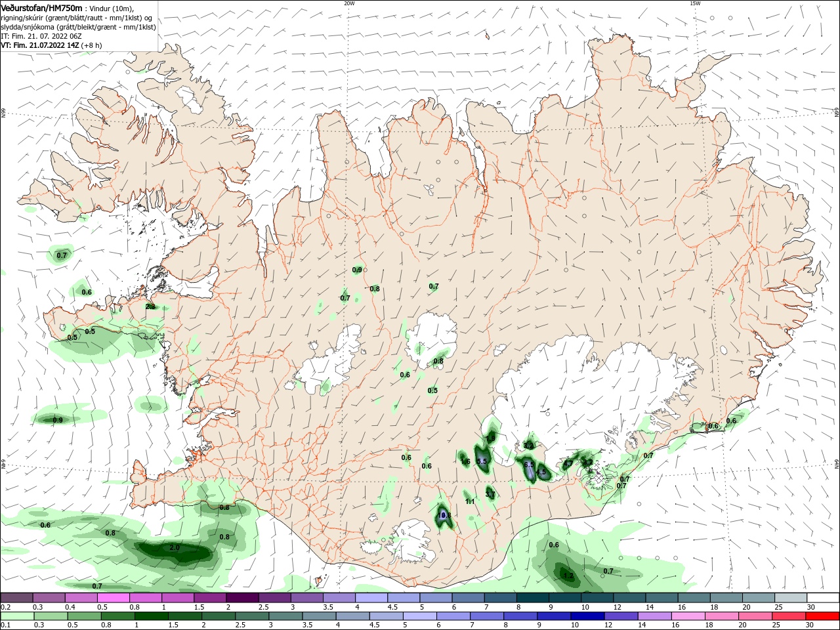
Task: Click the 5.5 precipitation value on the map
Action: pos(482,461)
